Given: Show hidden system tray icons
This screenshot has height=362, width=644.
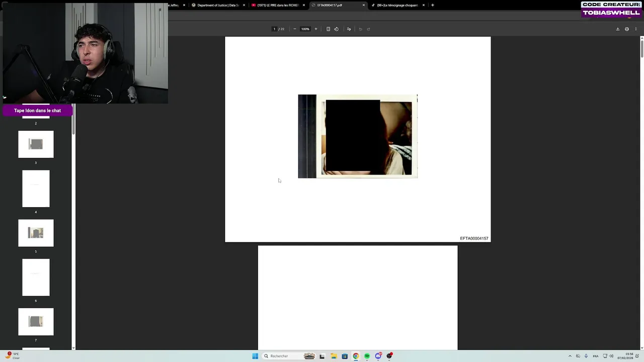Looking at the screenshot, I should (x=570, y=356).
